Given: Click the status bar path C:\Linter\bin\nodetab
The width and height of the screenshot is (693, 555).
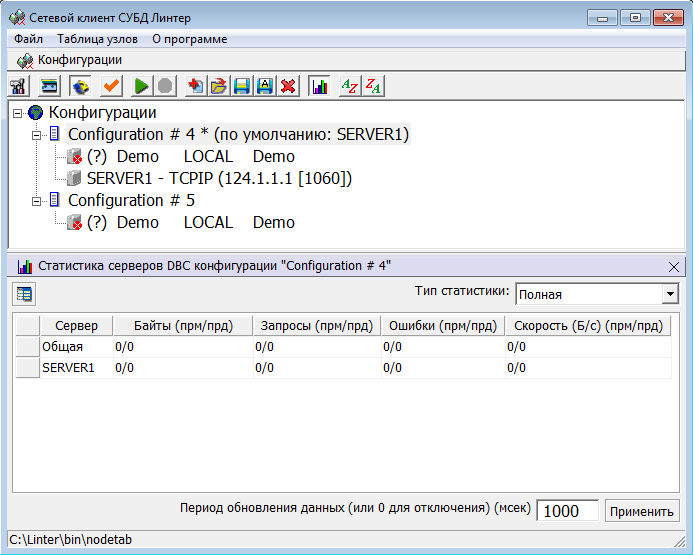Looking at the screenshot, I should click(x=71, y=540).
